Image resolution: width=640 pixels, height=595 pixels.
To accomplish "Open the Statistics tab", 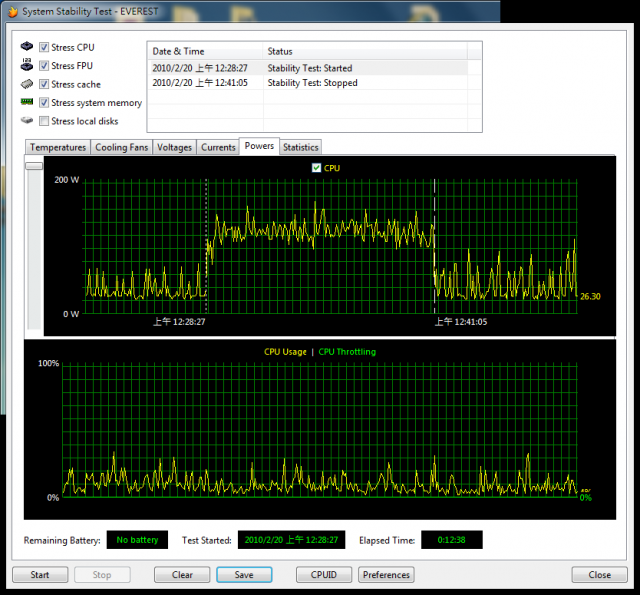I will click(300, 147).
